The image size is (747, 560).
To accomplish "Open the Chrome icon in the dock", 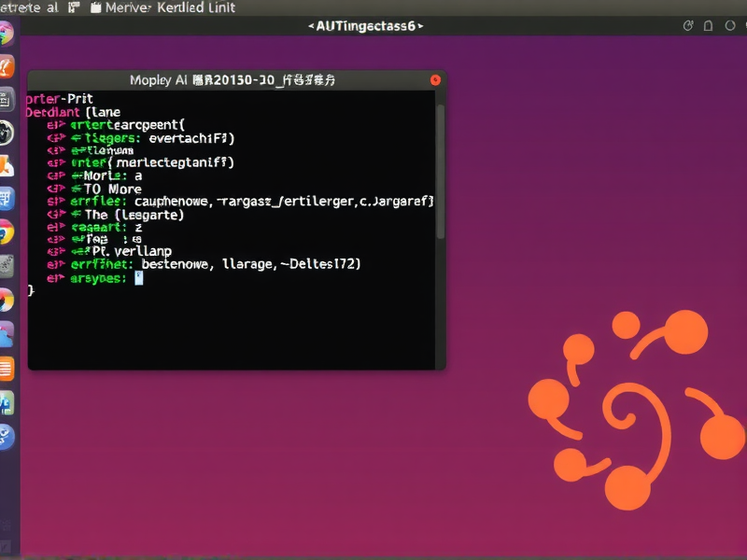I will [x=6, y=232].
